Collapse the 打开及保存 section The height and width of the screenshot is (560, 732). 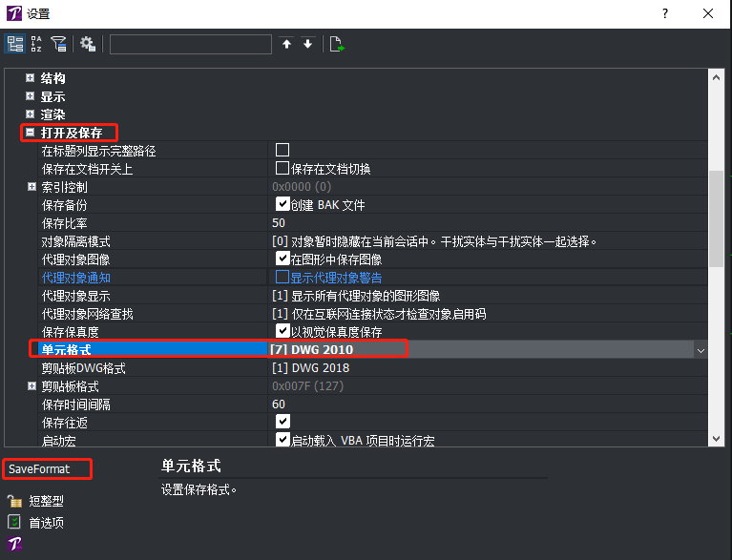point(31,133)
